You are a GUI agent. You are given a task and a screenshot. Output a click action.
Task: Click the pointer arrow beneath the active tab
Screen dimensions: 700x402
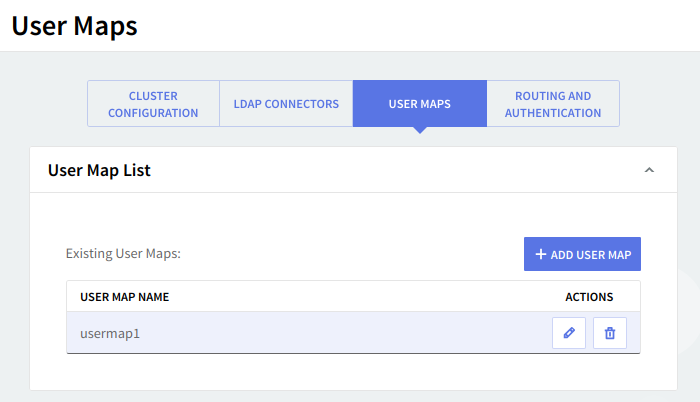[x=420, y=130]
